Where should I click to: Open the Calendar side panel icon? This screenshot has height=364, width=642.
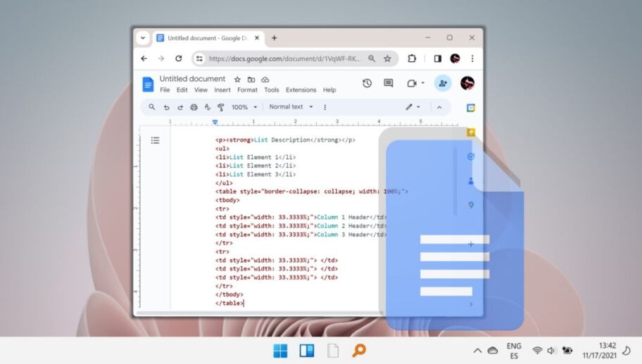(471, 108)
